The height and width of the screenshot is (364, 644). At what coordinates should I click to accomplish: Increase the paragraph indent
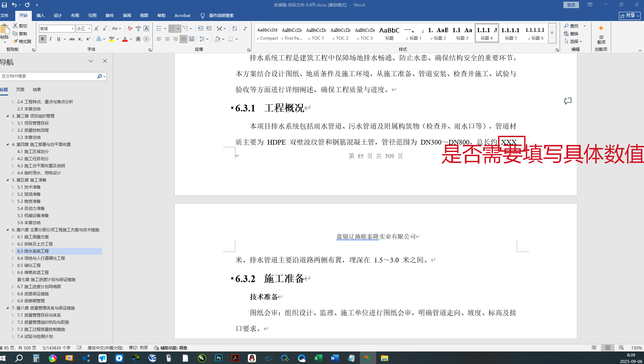209,28
